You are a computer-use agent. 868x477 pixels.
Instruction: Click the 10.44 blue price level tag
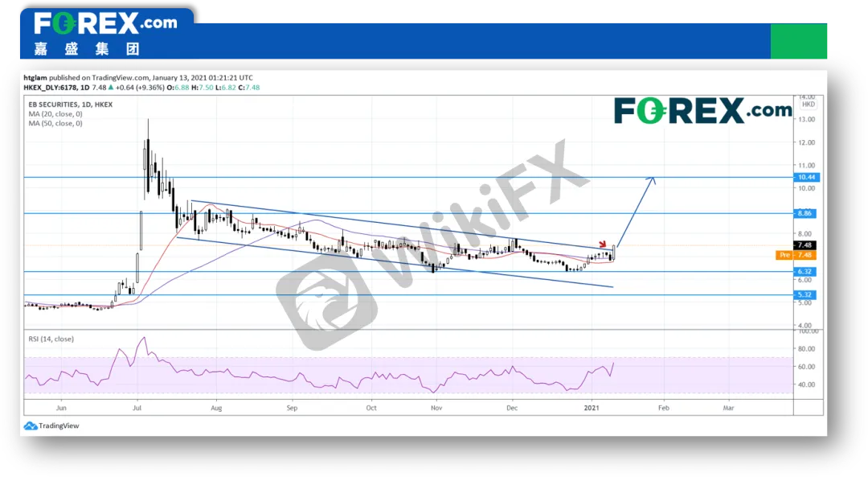(x=806, y=177)
